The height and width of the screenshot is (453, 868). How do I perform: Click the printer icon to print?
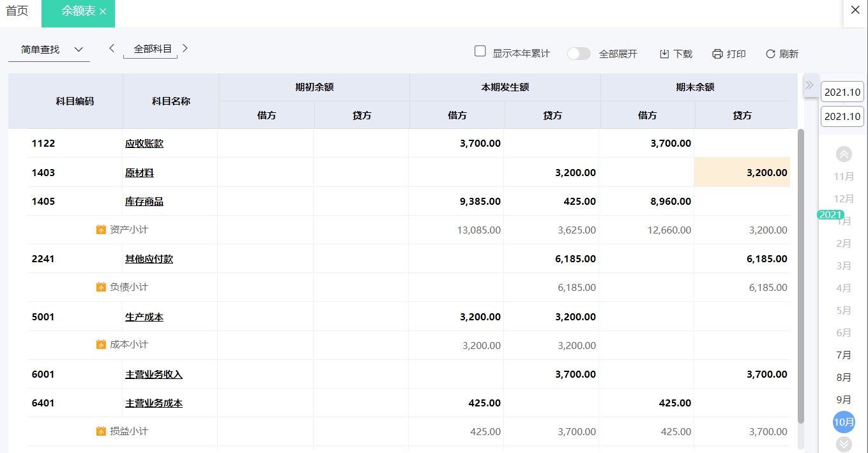[x=717, y=54]
